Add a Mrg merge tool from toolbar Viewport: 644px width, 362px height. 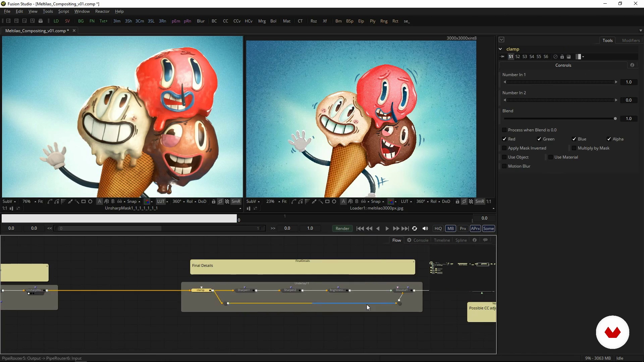262,21
